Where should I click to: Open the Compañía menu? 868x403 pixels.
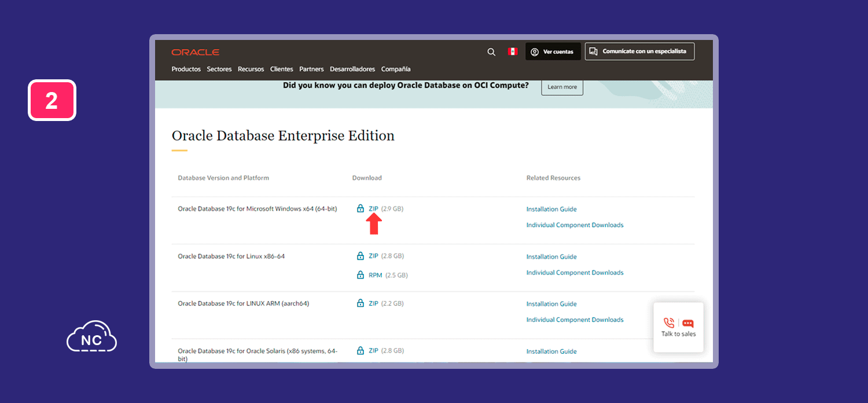[396, 69]
